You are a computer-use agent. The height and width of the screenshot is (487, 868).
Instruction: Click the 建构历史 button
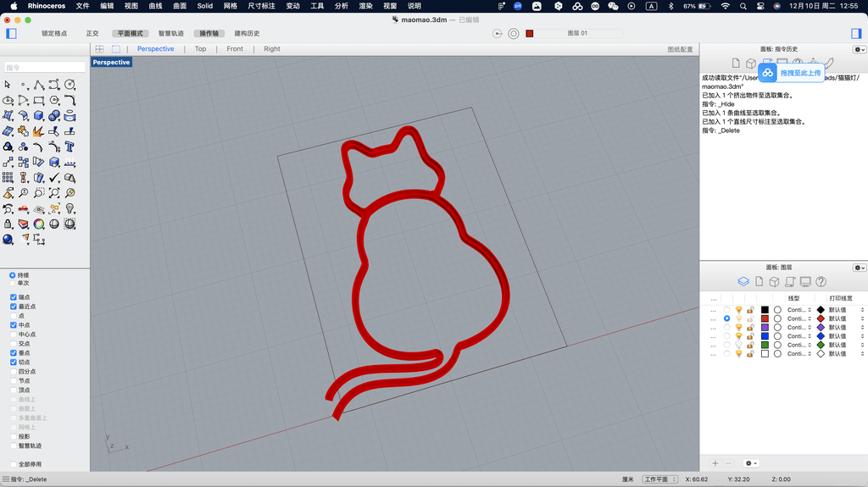pos(247,33)
